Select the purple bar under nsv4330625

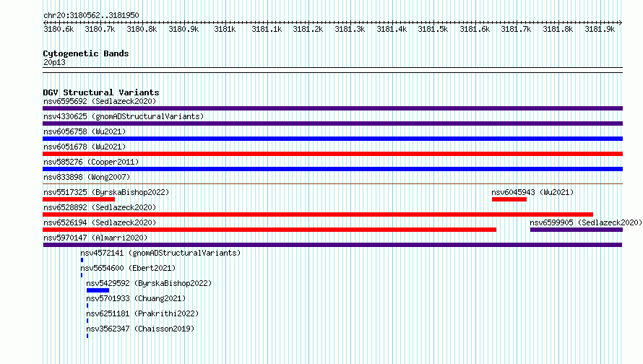(x=332, y=123)
